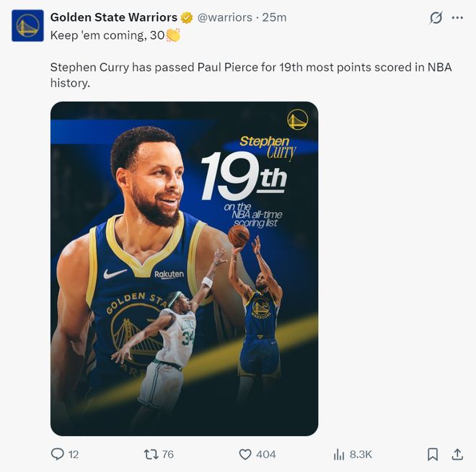Viewport: 476px width, 472px height.
Task: Bookmark this Warriors post
Action: pyautogui.click(x=433, y=454)
